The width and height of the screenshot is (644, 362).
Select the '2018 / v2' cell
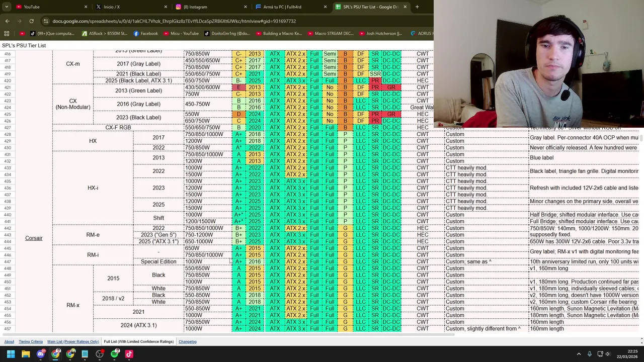(113, 299)
